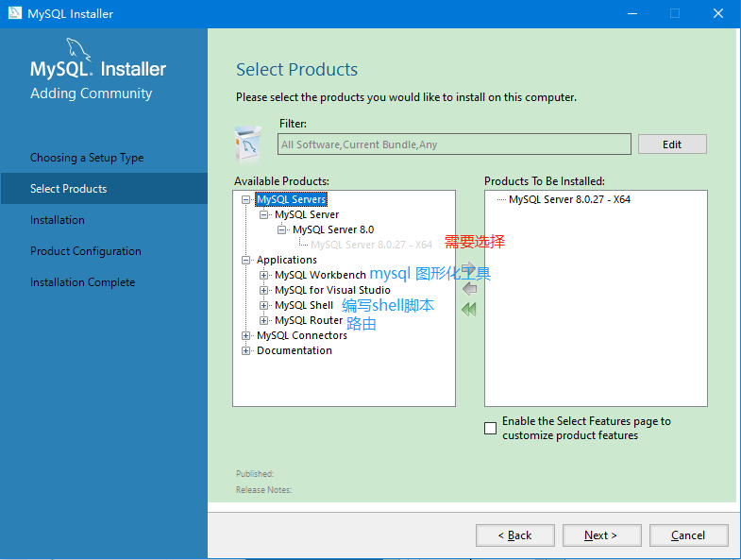741x560 pixels.
Task: Select the MySQL Router tree item
Action: (x=309, y=321)
